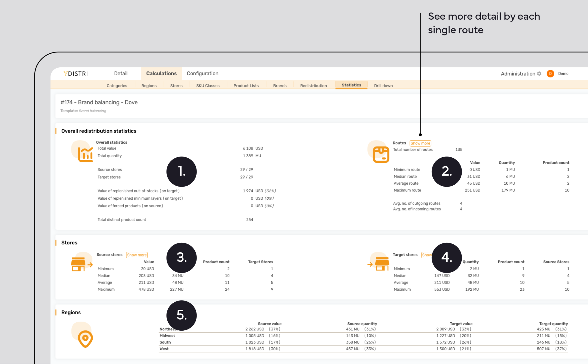Open the Drill down sub-tab
Viewport: 588px width, 364px height.
(383, 86)
